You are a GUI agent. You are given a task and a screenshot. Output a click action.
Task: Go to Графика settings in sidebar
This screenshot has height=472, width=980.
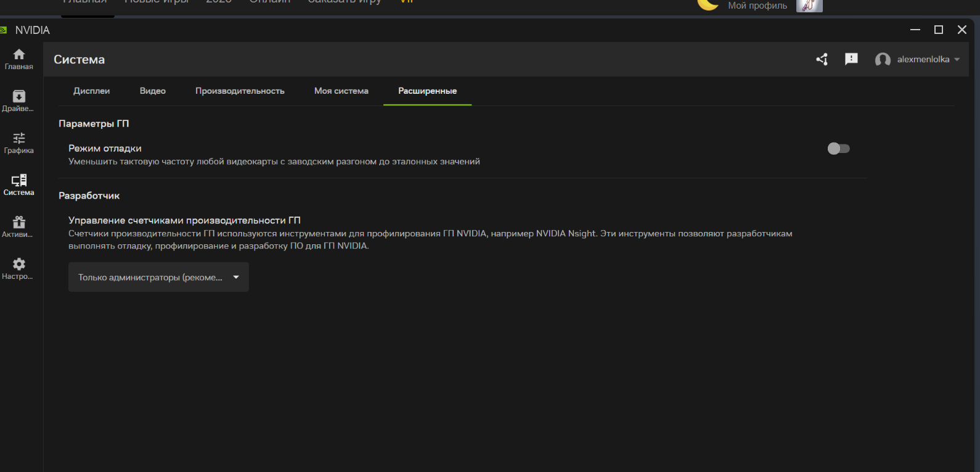pos(19,143)
